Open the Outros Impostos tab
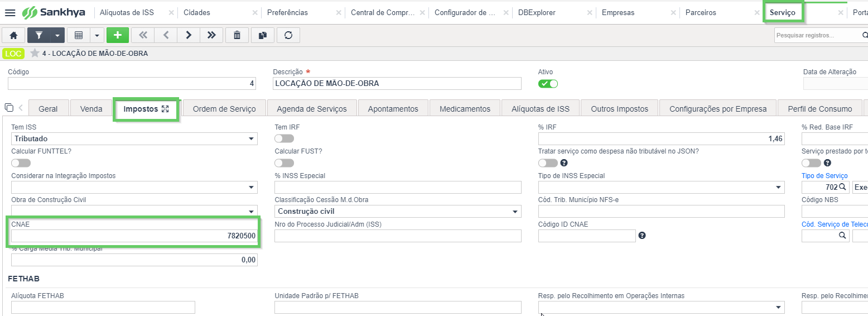The image size is (868, 316). pyautogui.click(x=620, y=109)
